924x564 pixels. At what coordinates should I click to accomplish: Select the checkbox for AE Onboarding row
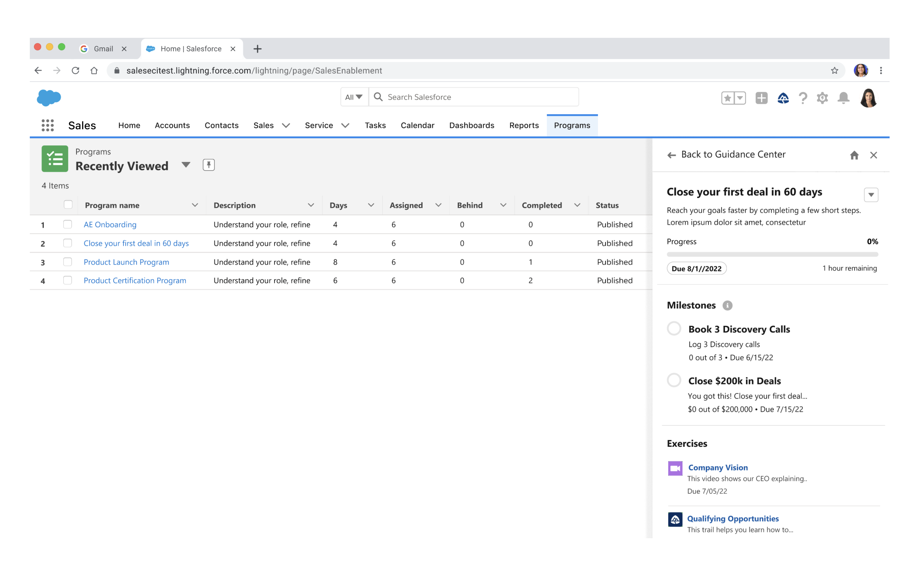pos(68,224)
